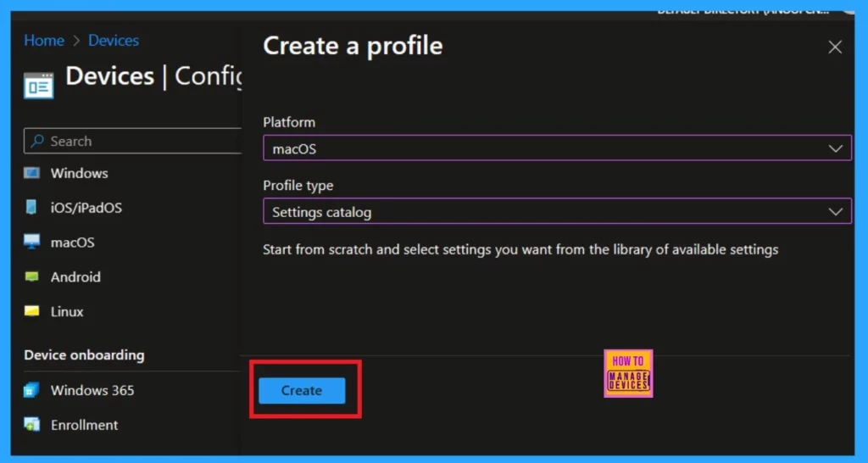Image resolution: width=868 pixels, height=463 pixels.
Task: Go to Home breadcrumb link
Action: pyautogui.click(x=44, y=41)
